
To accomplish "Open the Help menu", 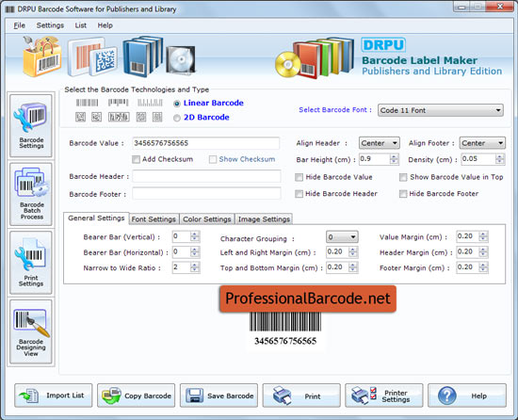I will click(x=105, y=25).
